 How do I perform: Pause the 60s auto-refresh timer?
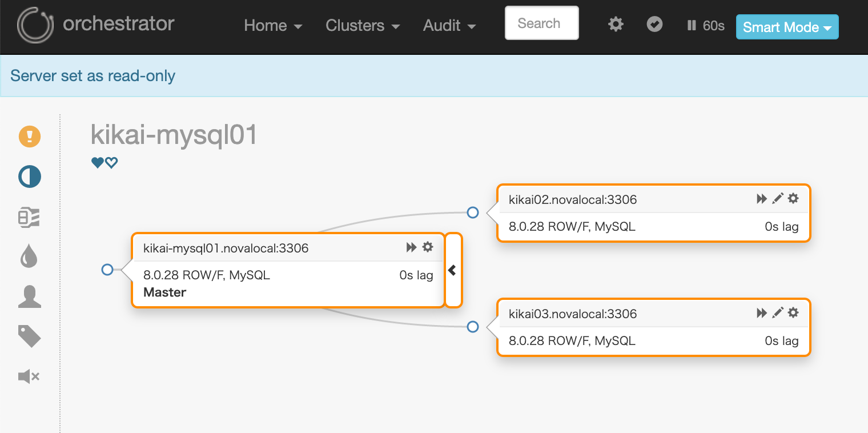coord(705,26)
